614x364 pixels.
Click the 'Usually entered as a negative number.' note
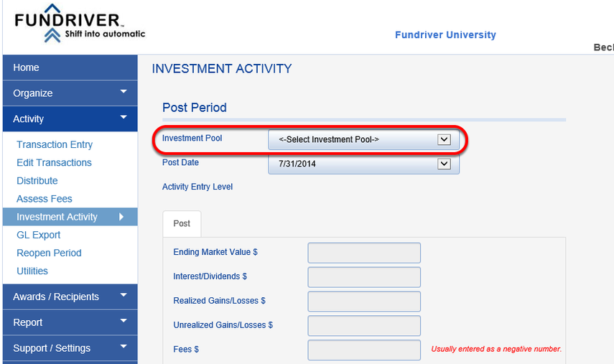(496, 349)
